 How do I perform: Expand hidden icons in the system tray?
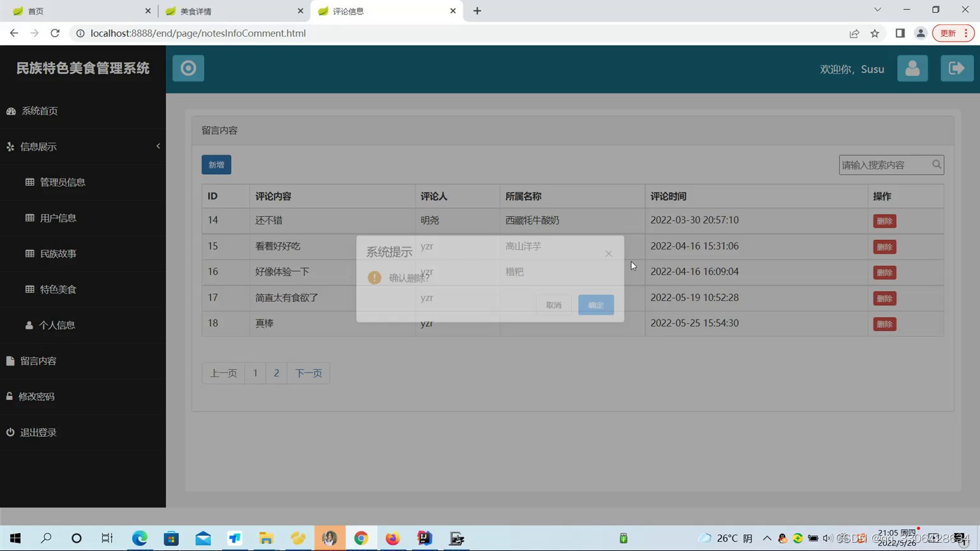pyautogui.click(x=768, y=538)
